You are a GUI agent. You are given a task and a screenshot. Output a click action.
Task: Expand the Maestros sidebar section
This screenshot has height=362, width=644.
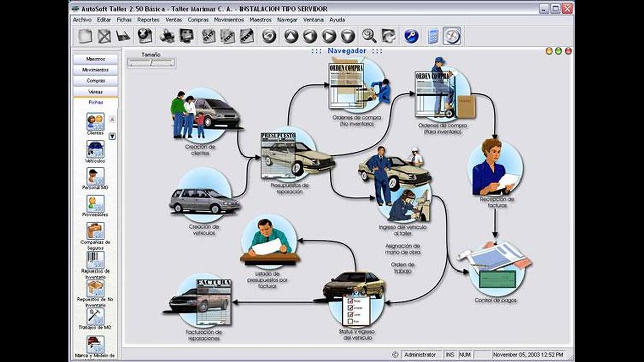(96, 59)
